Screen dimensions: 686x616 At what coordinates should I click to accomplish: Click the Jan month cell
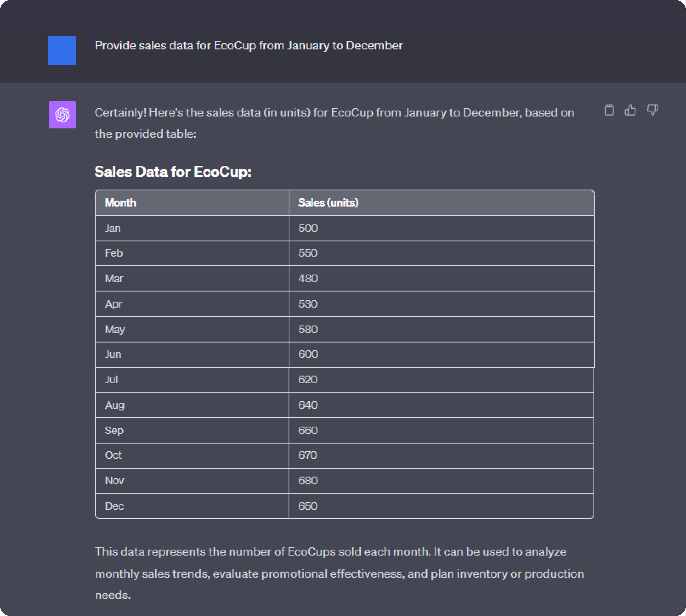[113, 228]
